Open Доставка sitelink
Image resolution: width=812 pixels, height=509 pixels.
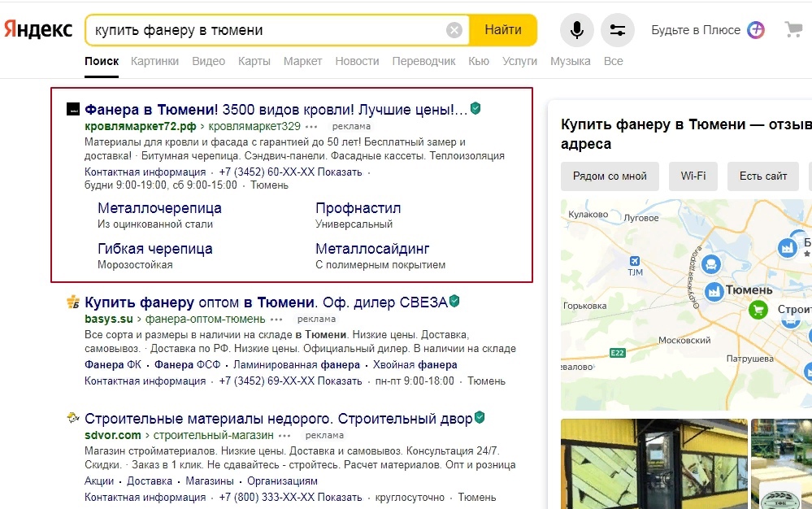pos(149,481)
